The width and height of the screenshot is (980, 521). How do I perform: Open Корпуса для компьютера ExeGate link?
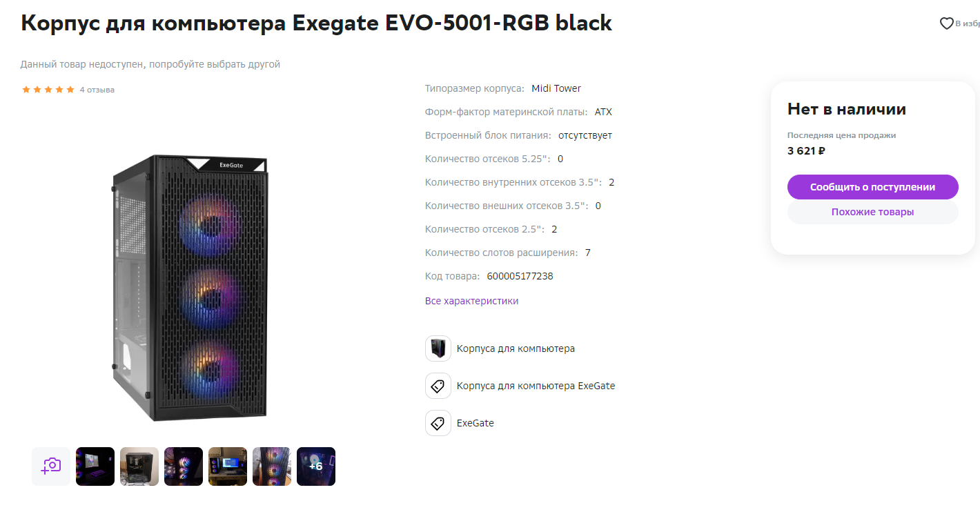pyautogui.click(x=536, y=386)
